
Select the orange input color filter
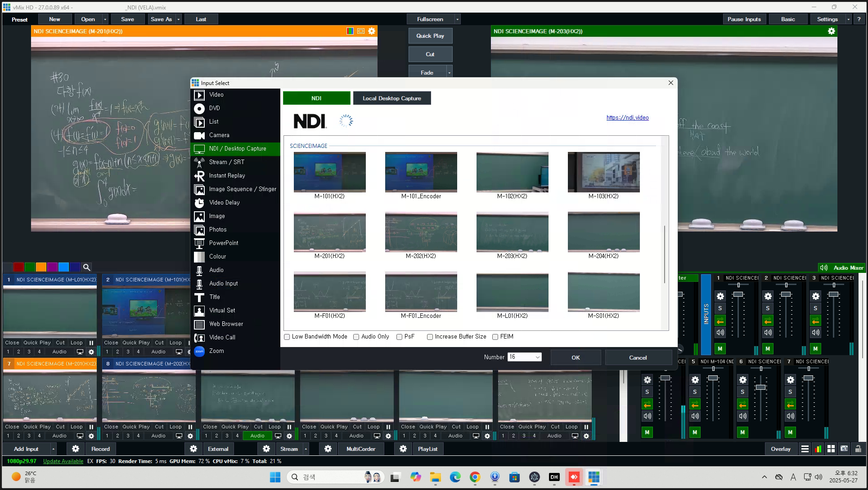(41, 267)
